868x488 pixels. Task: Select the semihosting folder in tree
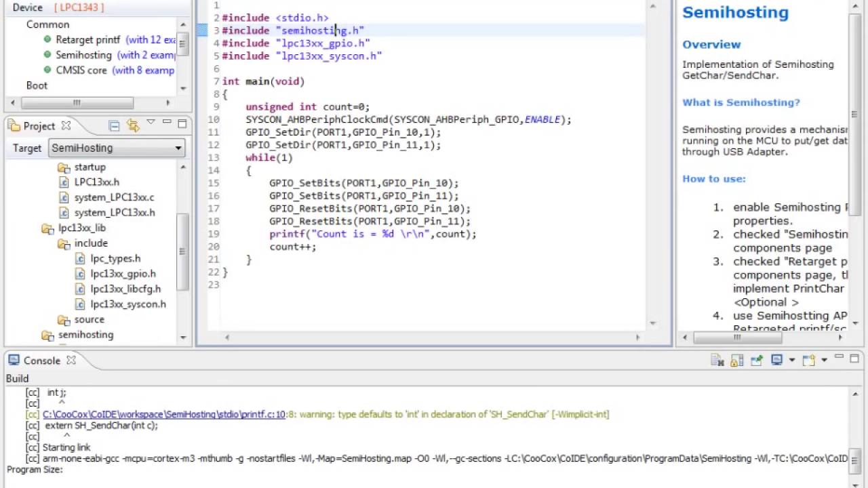click(85, 334)
